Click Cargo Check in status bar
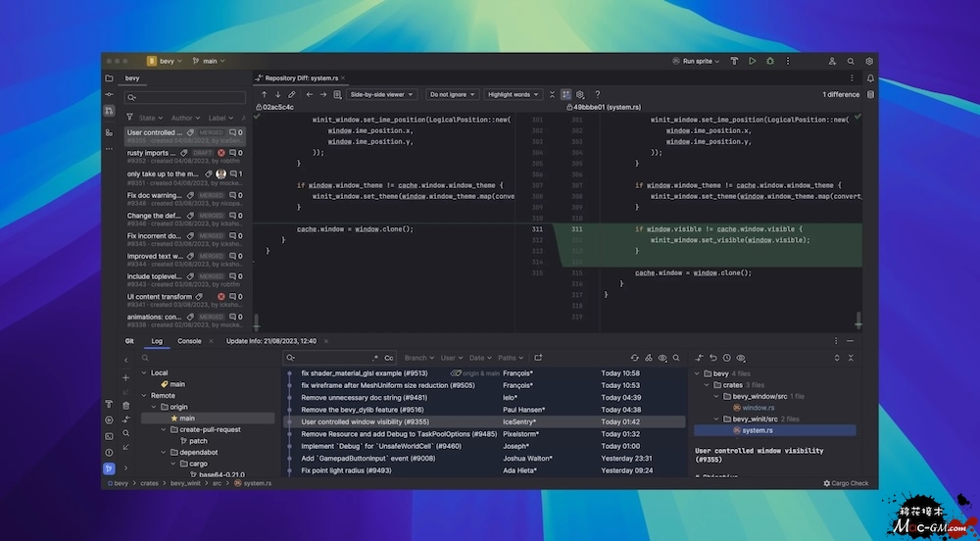980x541 pixels. [846, 483]
